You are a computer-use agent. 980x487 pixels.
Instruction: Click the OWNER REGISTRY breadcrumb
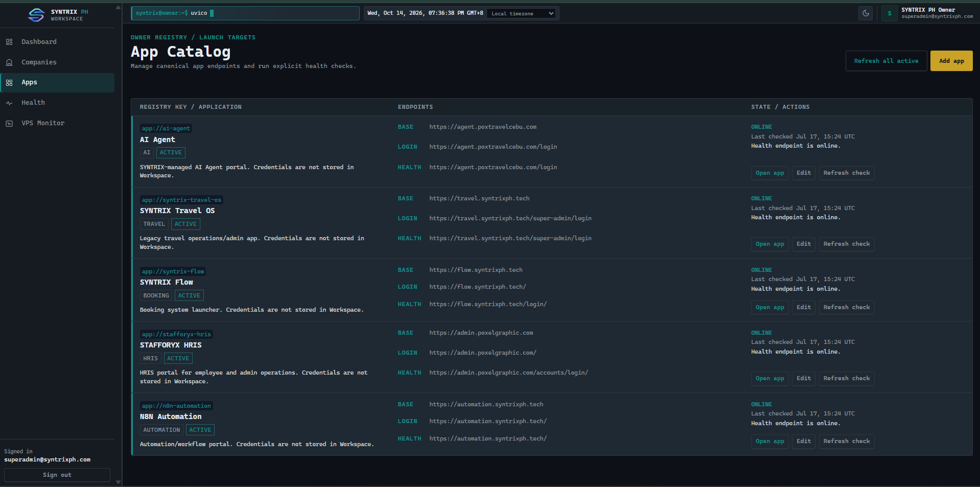click(x=159, y=37)
